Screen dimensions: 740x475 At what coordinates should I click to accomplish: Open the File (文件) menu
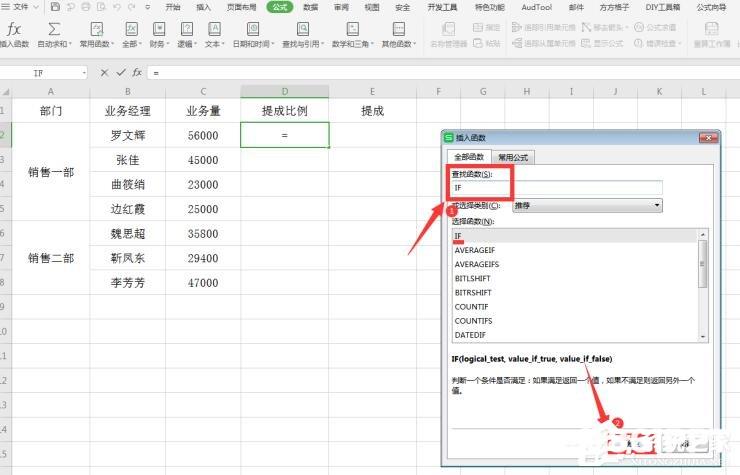(19, 7)
